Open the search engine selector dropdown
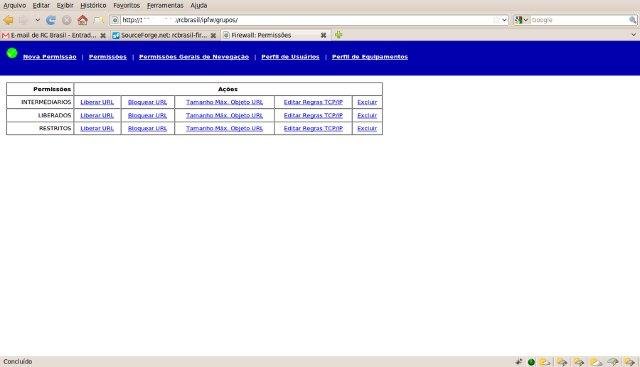Viewport: 640px width, 367px height. pyautogui.click(x=521, y=20)
